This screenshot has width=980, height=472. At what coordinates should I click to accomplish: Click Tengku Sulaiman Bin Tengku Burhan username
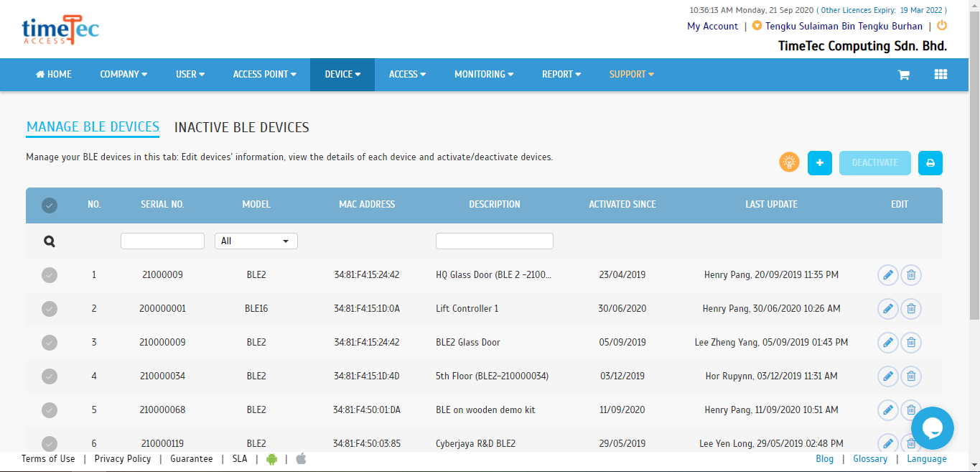[x=844, y=26]
